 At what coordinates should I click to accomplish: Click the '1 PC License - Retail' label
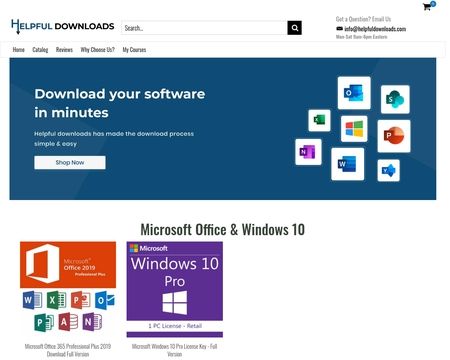pyautogui.click(x=175, y=326)
